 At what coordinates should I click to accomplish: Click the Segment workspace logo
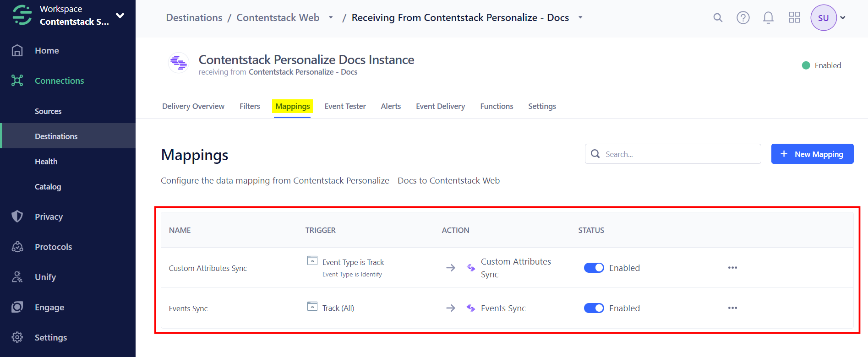click(x=22, y=15)
